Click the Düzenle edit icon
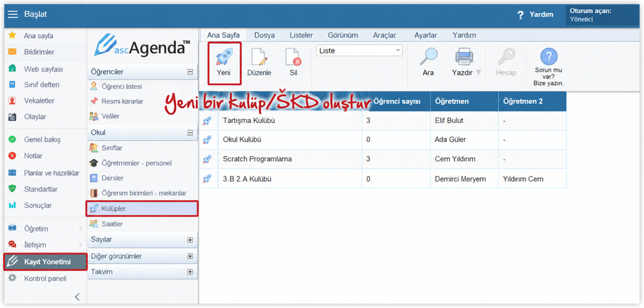 point(259,57)
